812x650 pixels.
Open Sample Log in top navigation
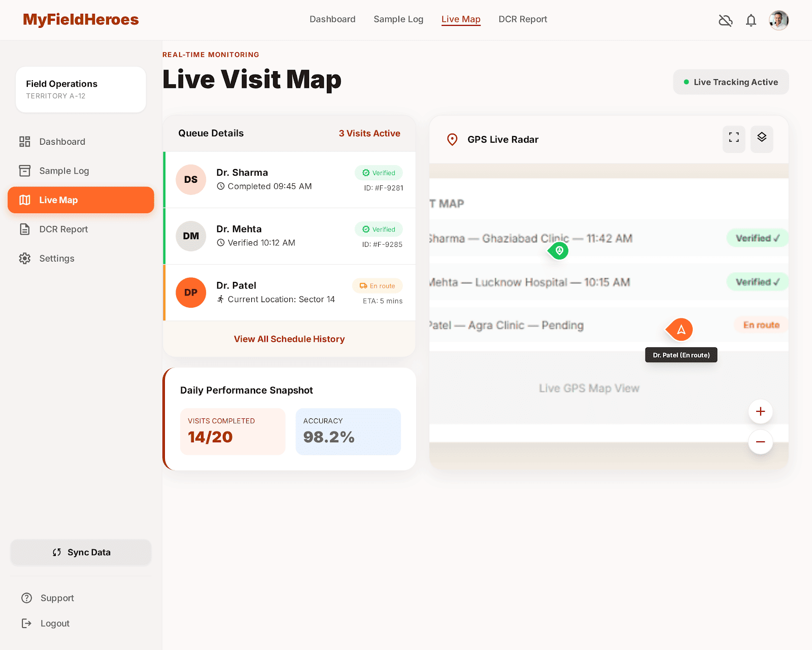pyautogui.click(x=398, y=19)
